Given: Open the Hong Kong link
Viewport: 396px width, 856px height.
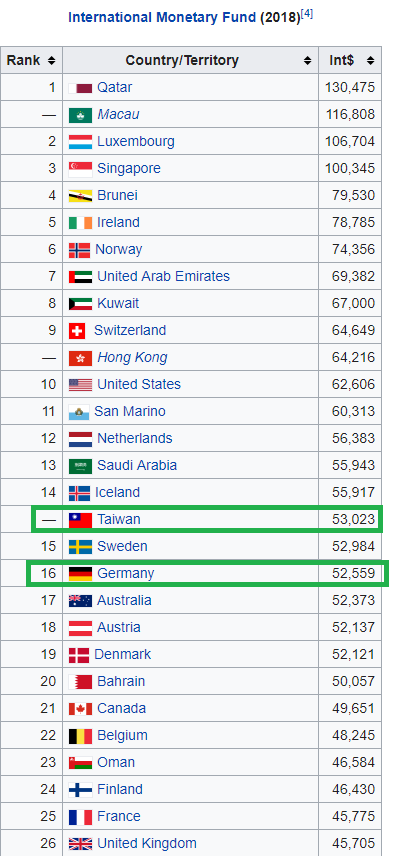Looking at the screenshot, I should coord(132,358).
